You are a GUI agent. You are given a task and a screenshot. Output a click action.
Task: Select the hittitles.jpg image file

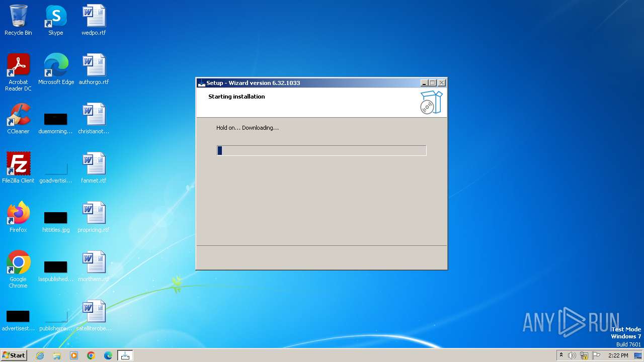click(56, 222)
